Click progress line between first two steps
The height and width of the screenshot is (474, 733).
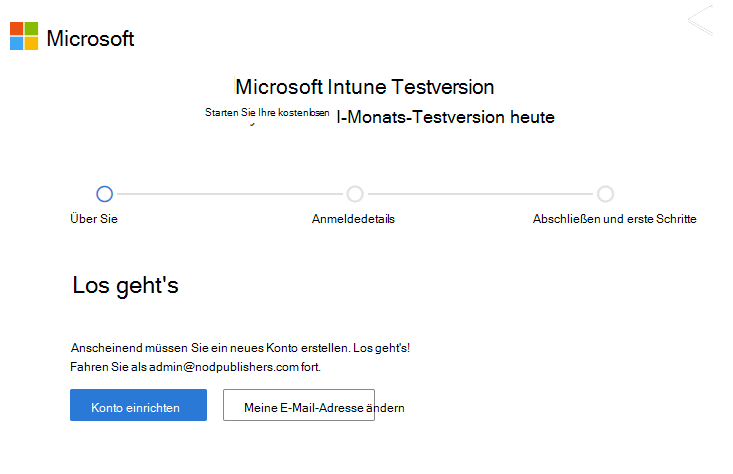pos(230,194)
